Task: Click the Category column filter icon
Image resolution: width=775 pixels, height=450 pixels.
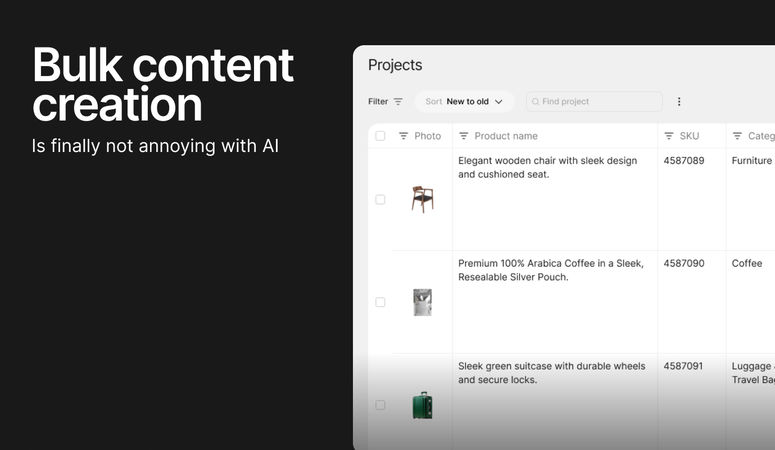Action: pos(737,136)
